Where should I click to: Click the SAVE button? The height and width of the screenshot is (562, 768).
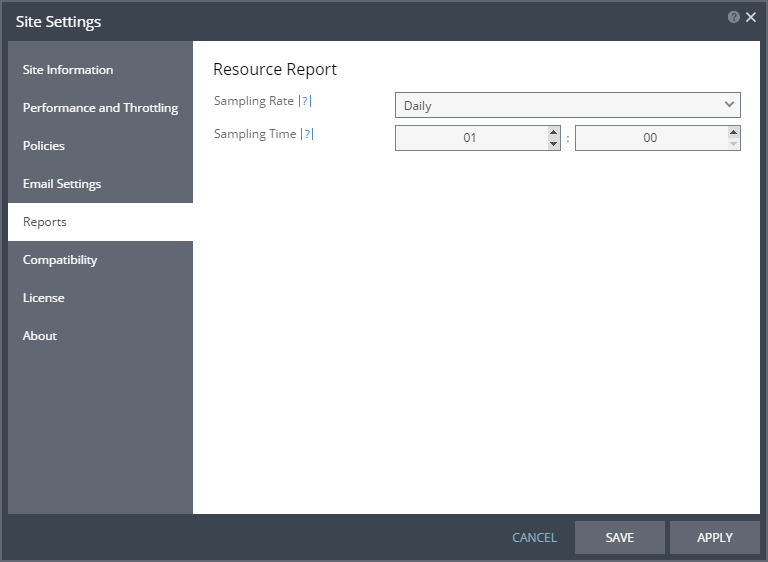[620, 538]
